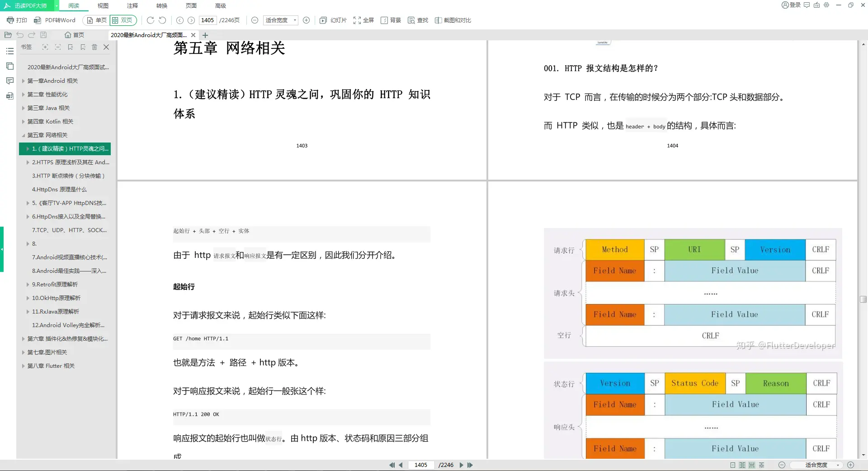Collapse the 第五章 网络相关 chapter

tap(24, 135)
